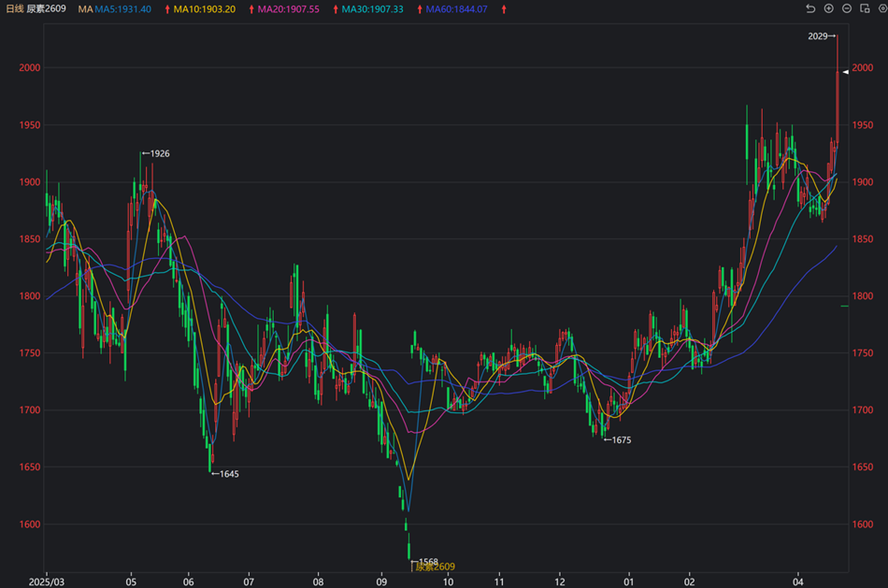Toggle the MA60:1844.07 average line
The image size is (888, 588).
coord(456,9)
